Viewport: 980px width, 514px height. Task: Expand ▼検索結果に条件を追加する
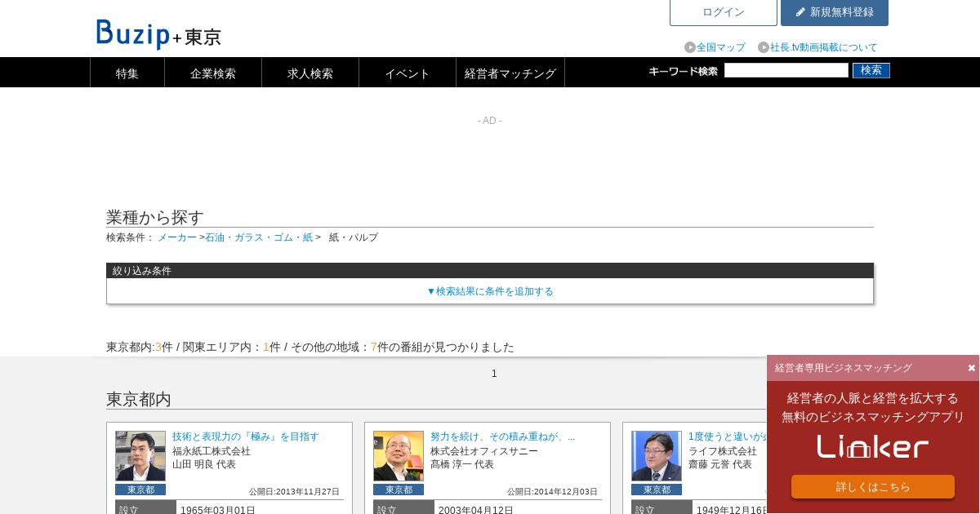point(490,291)
